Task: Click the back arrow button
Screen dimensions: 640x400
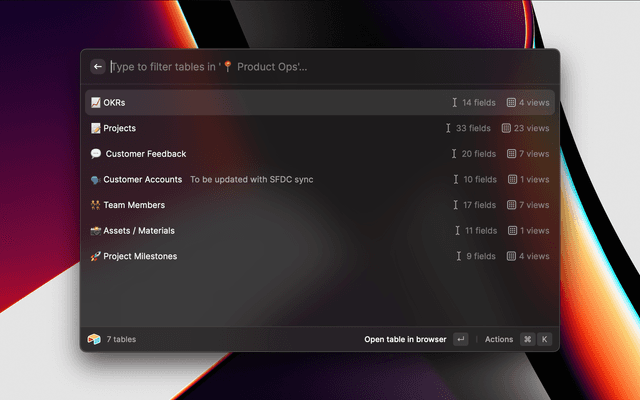Action: (x=98, y=67)
